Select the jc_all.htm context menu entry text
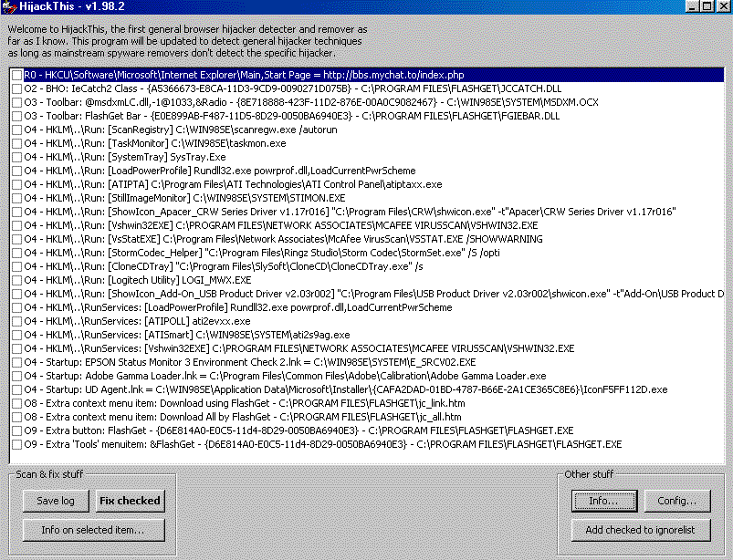 (x=243, y=417)
